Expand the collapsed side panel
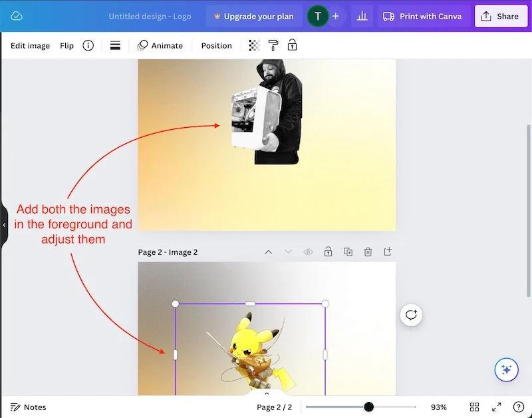532x418 pixels. pos(4,225)
